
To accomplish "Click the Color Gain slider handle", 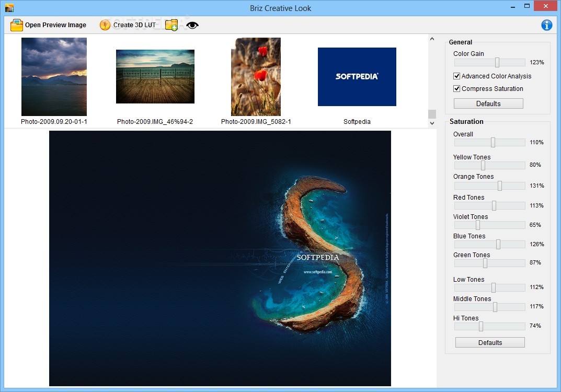I will [x=497, y=62].
